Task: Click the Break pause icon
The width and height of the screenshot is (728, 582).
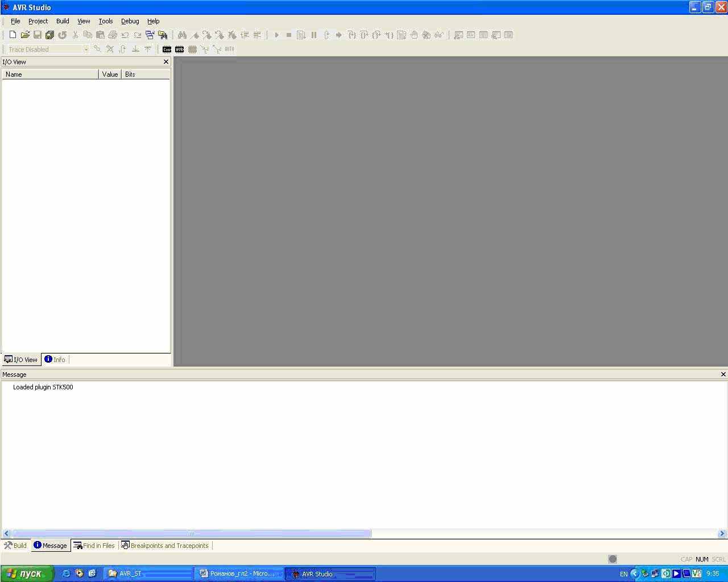Action: (314, 35)
